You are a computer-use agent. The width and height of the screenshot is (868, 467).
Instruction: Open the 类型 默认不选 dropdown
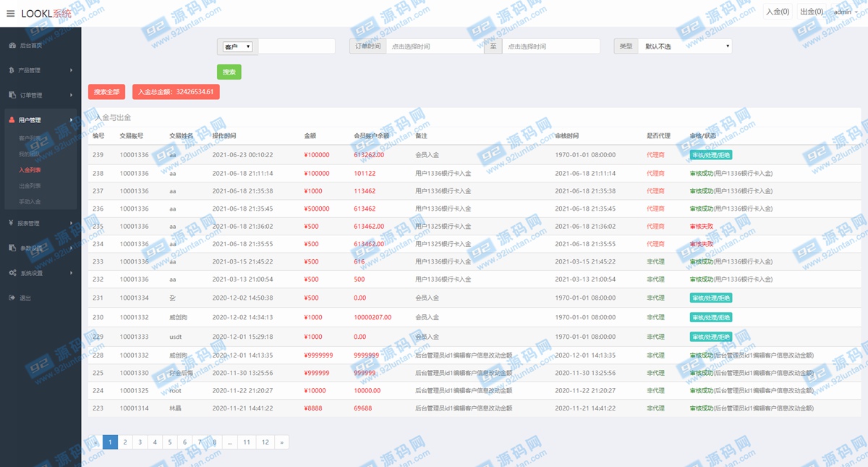[685, 46]
